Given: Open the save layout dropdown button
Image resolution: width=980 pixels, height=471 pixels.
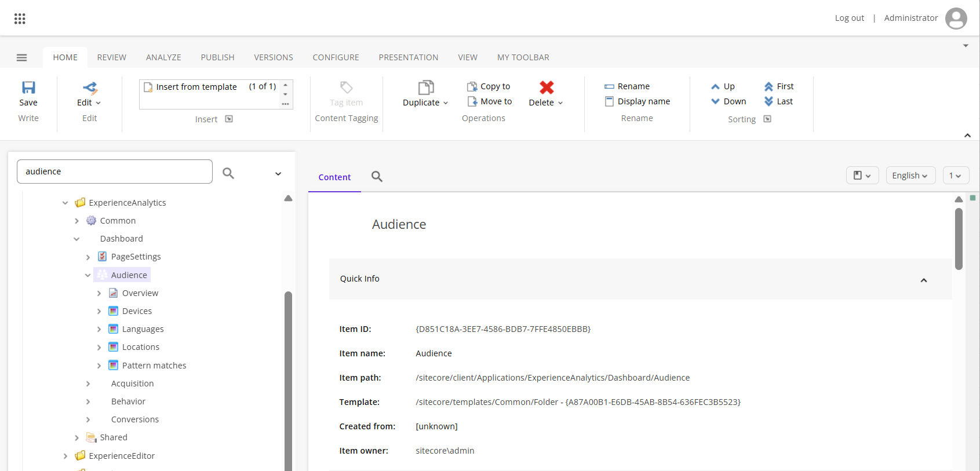Looking at the screenshot, I should (862, 176).
